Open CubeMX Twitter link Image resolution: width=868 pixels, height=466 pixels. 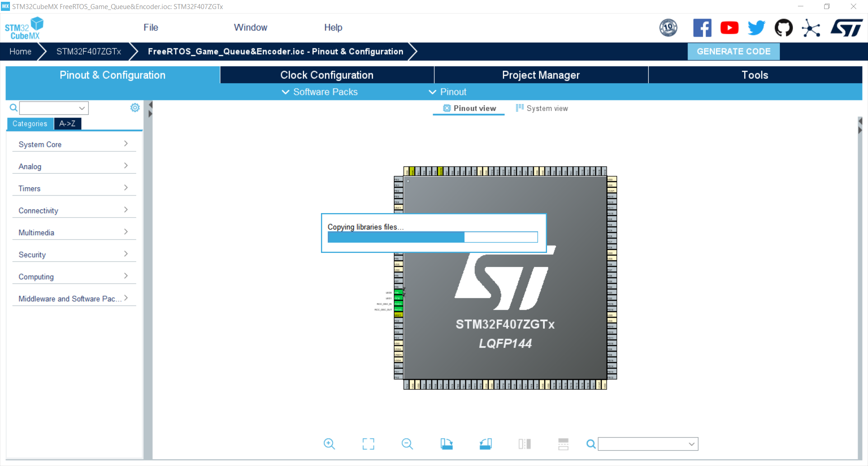(756, 28)
